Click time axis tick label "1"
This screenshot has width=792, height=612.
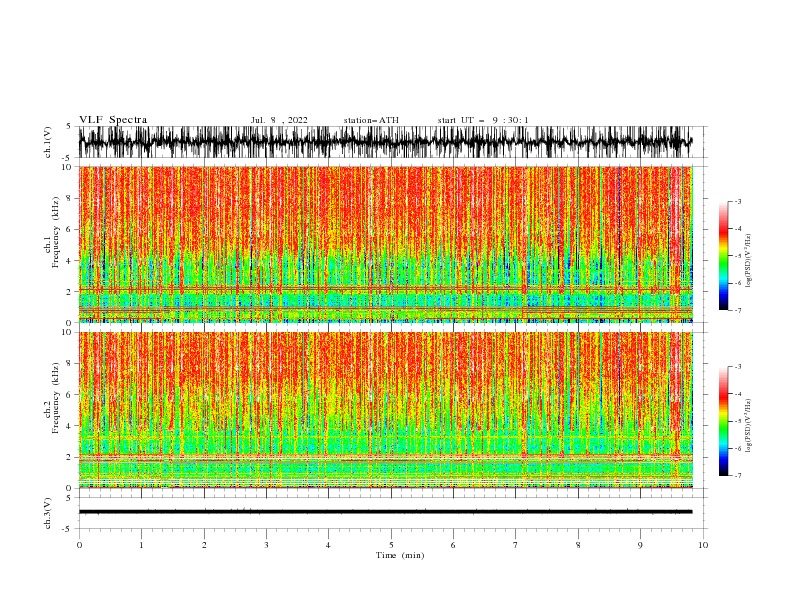coord(141,545)
